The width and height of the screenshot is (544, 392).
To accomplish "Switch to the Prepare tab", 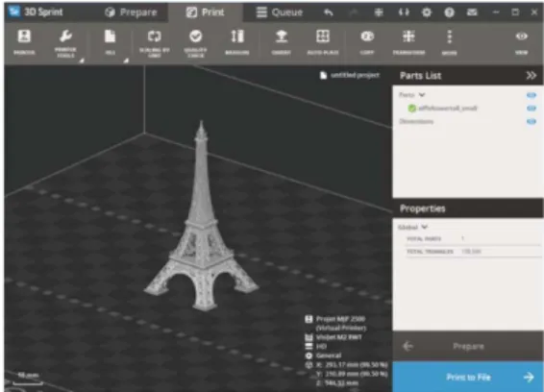I will (x=131, y=12).
